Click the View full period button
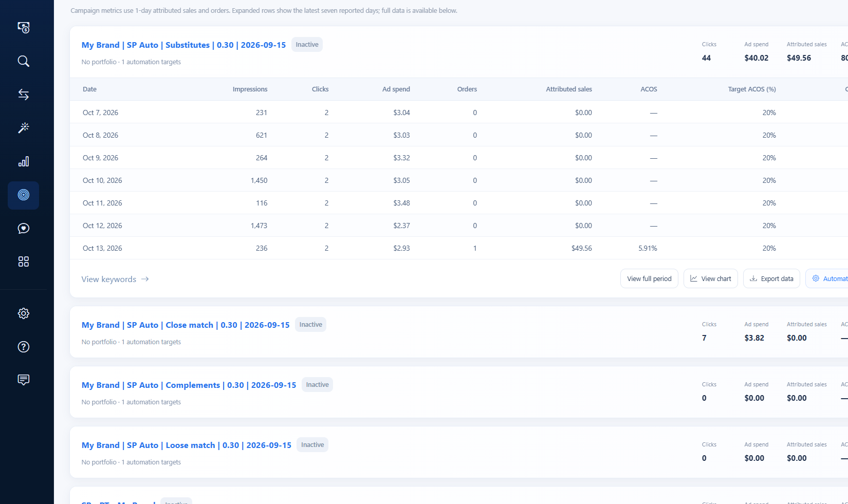This screenshot has width=848, height=504. 649,278
